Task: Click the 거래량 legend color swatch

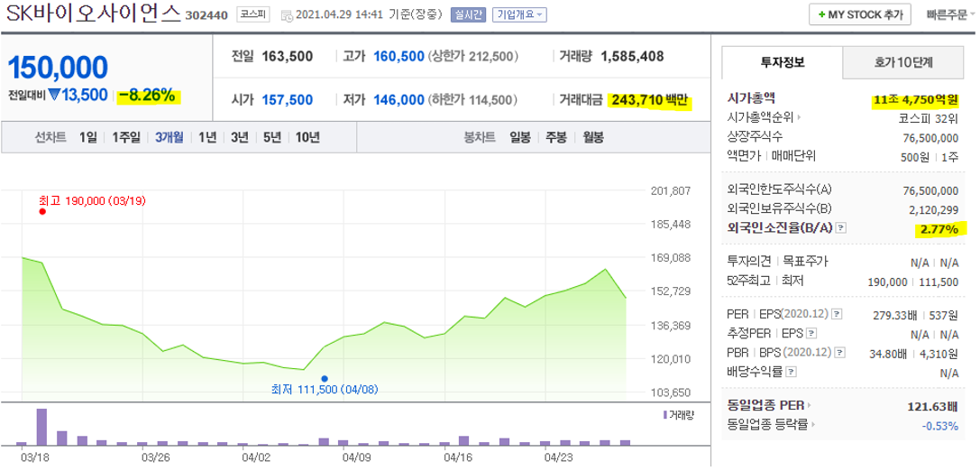Action: [664, 415]
